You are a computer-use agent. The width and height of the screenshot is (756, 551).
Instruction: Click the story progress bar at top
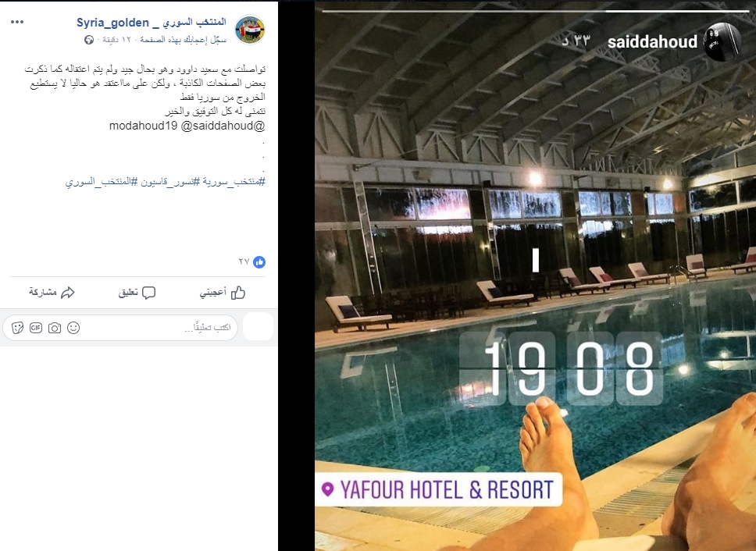535,11
